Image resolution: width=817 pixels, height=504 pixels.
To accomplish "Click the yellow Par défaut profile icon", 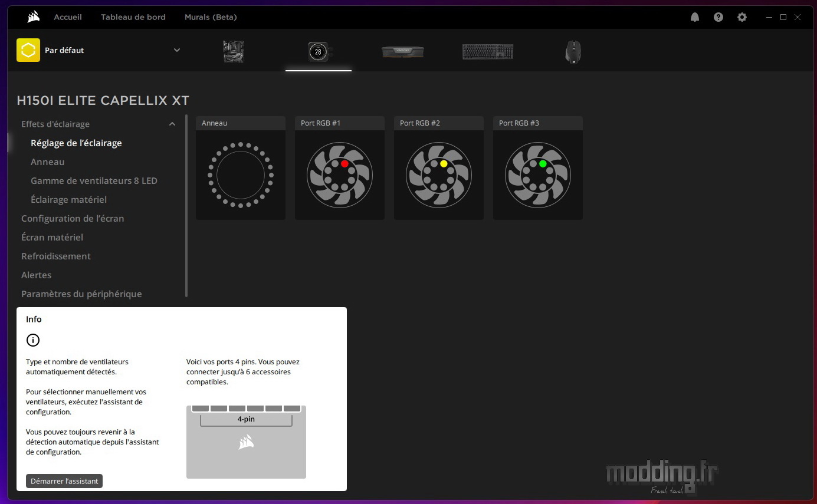I will [x=28, y=50].
